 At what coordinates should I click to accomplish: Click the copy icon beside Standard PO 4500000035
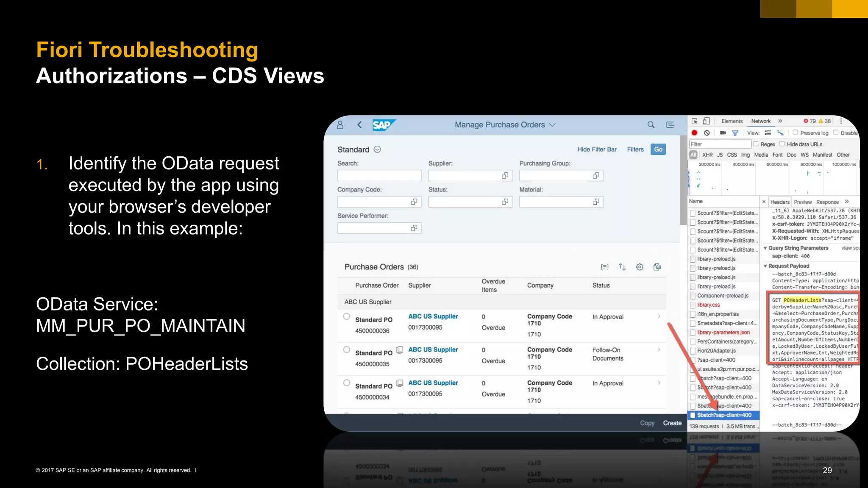(399, 350)
